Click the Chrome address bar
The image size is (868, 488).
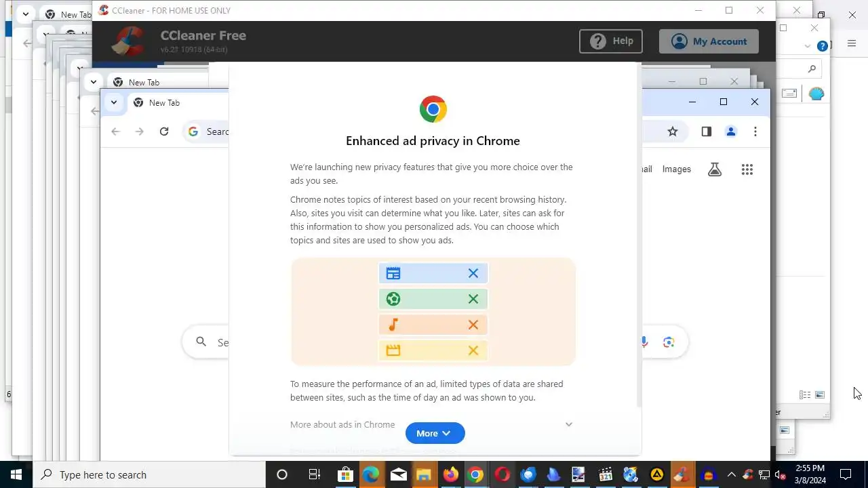[x=207, y=131]
